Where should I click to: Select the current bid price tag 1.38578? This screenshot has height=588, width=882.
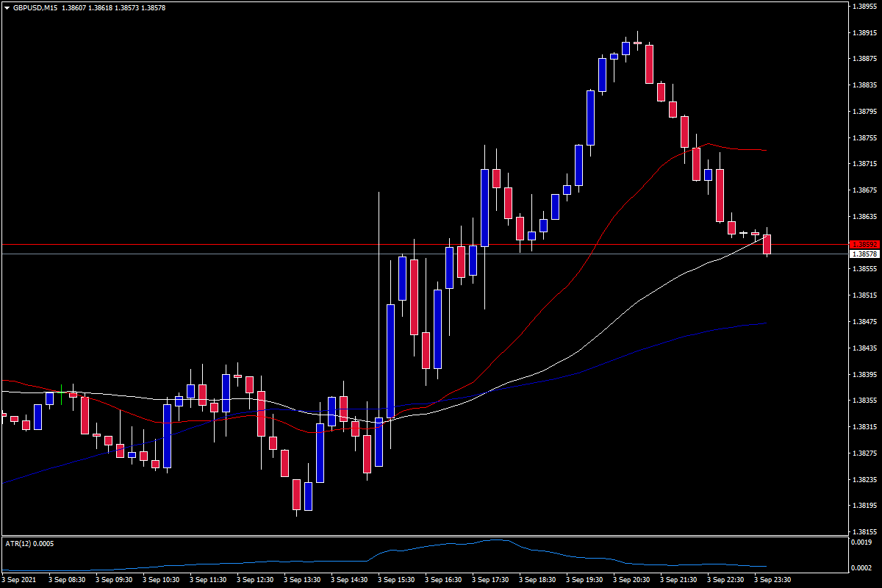point(863,252)
